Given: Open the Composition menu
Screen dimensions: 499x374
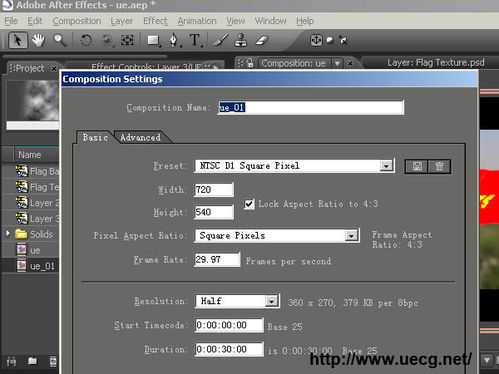Looking at the screenshot, I should coord(77,21).
